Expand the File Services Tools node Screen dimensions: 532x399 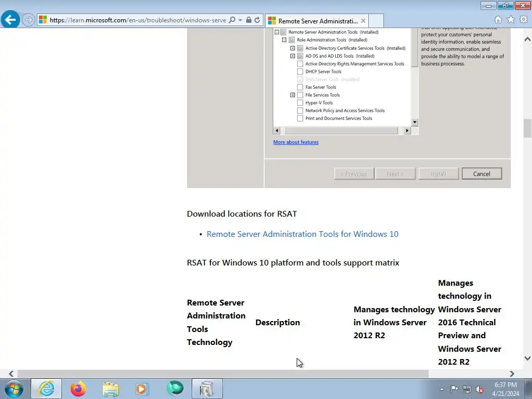point(292,95)
